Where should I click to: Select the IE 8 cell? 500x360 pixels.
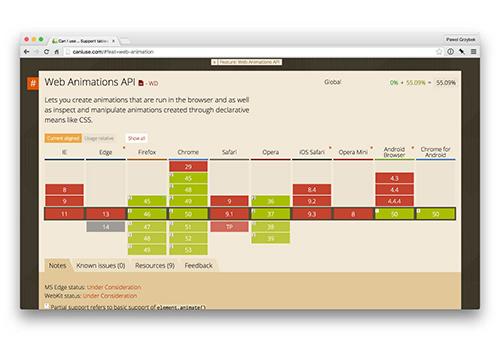[x=64, y=189]
